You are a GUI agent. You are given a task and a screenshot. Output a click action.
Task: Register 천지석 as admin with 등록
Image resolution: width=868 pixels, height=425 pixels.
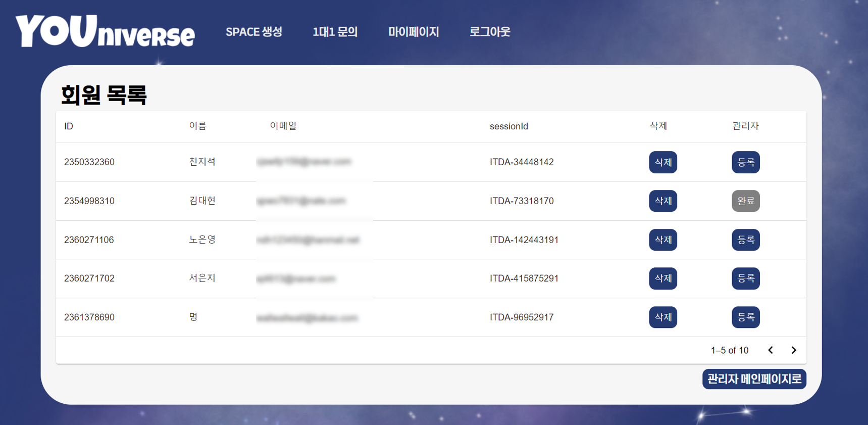coord(746,162)
